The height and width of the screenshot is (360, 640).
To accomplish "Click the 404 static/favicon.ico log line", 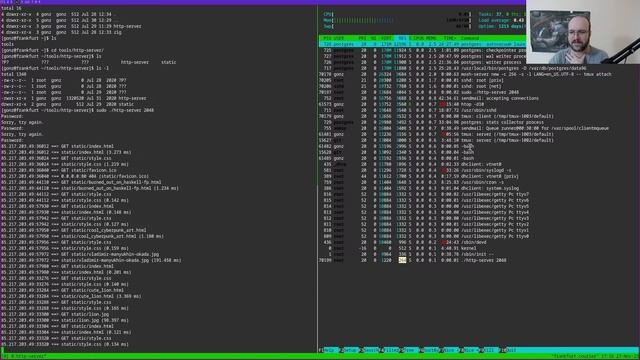I will click(75, 176).
